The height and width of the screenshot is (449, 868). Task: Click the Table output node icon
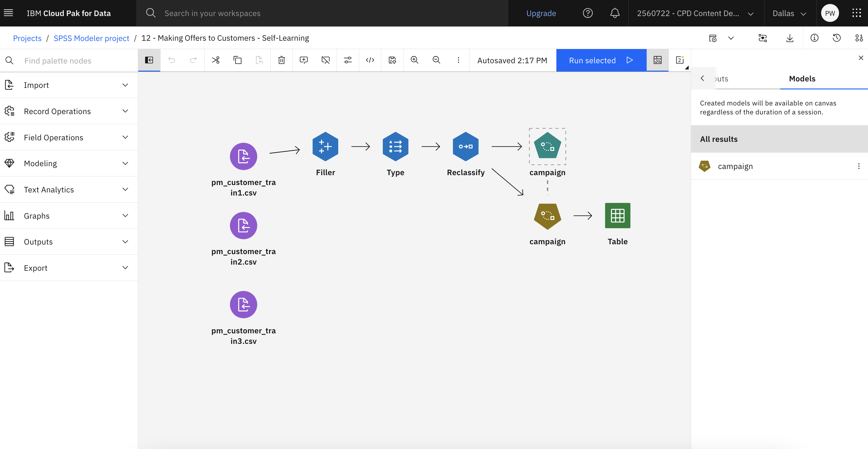(617, 216)
